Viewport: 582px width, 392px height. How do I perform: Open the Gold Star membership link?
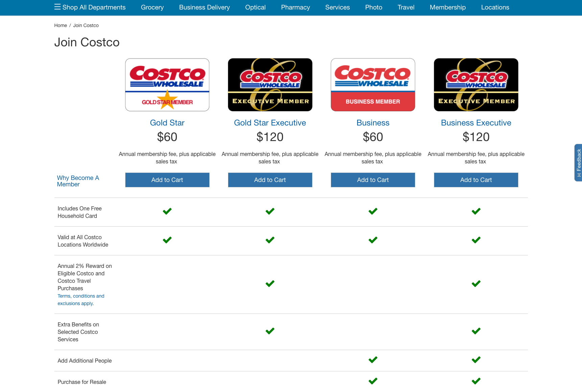pyautogui.click(x=167, y=123)
